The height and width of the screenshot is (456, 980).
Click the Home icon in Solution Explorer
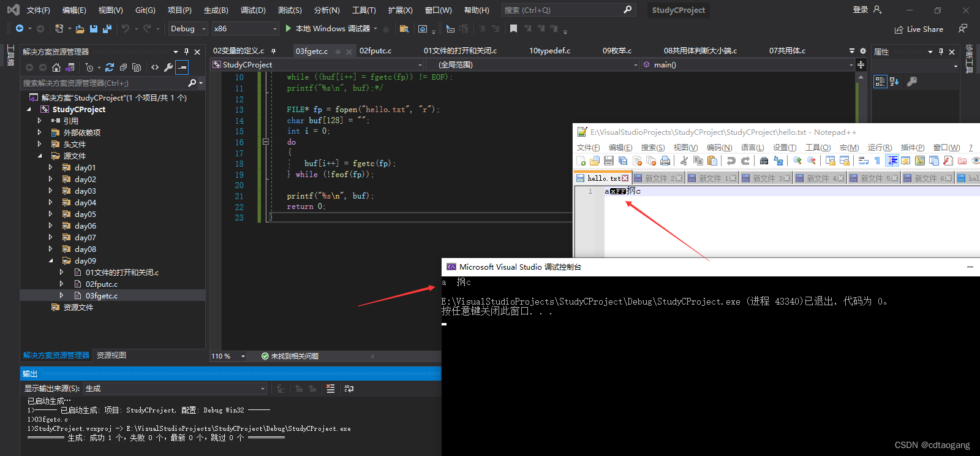tap(56, 67)
